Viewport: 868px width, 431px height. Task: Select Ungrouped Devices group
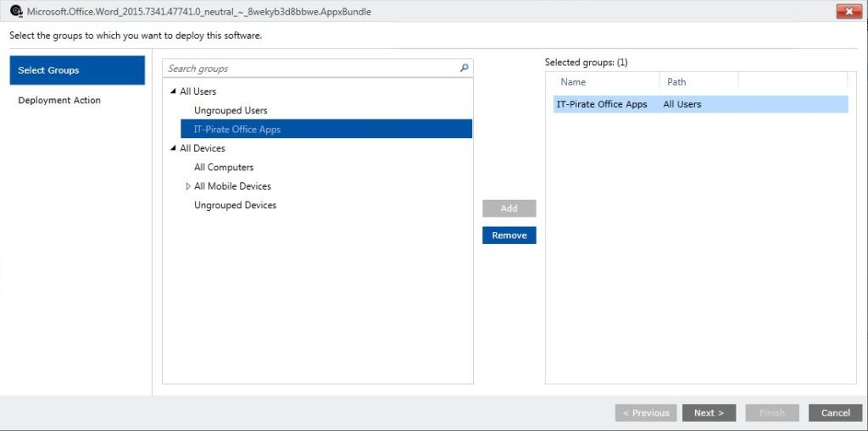[235, 205]
